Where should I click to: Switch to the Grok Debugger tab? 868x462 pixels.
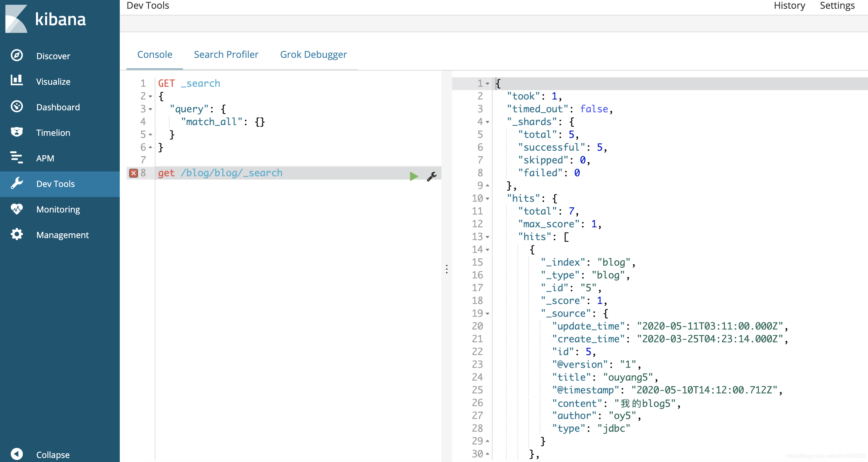313,54
